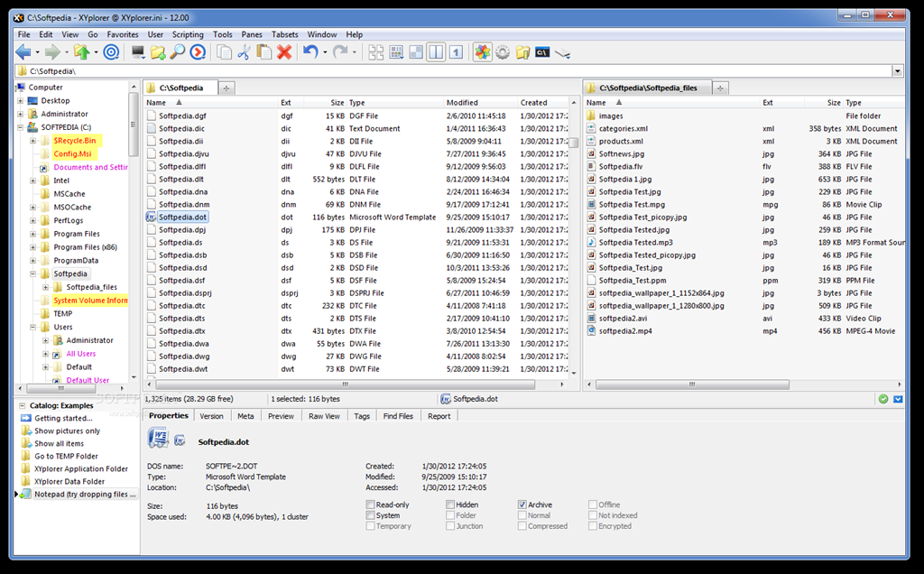Viewport: 924px width, 574px height.
Task: Check the Hidden attribute checkbox
Action: pyautogui.click(x=450, y=505)
